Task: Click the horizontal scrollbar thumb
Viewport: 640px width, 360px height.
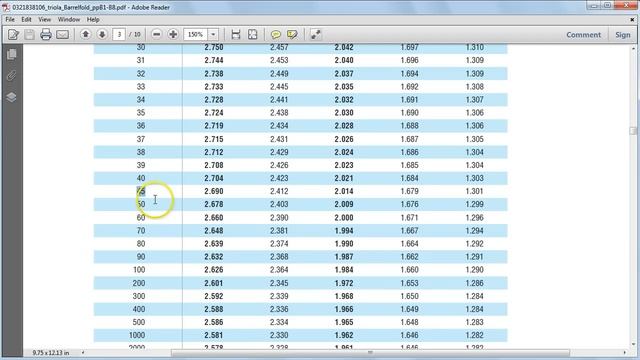Action: point(370,353)
